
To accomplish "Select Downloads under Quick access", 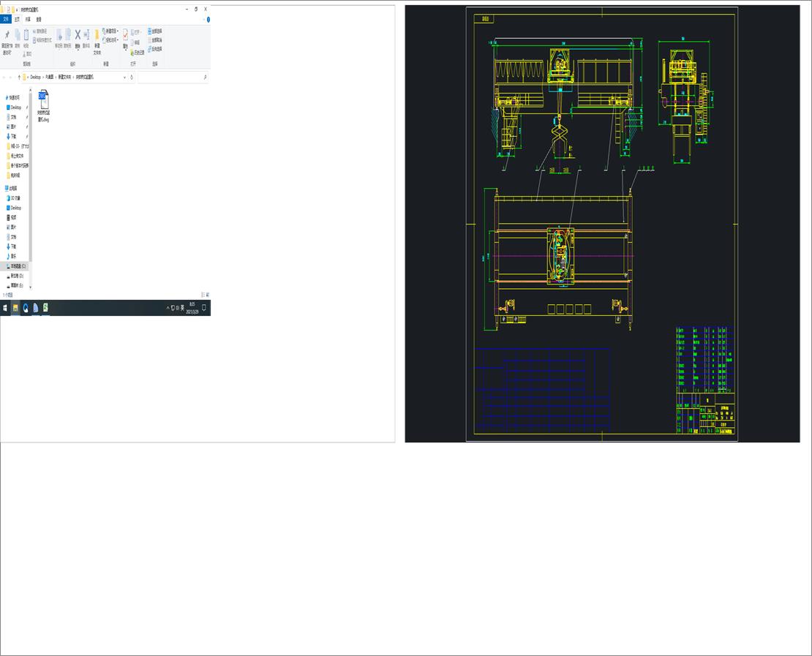I will point(12,136).
